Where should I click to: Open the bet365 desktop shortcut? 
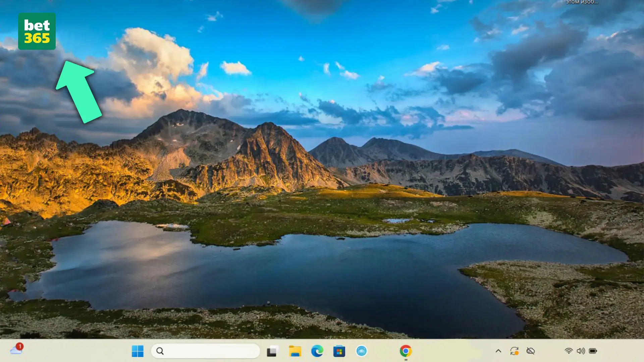[x=37, y=32]
